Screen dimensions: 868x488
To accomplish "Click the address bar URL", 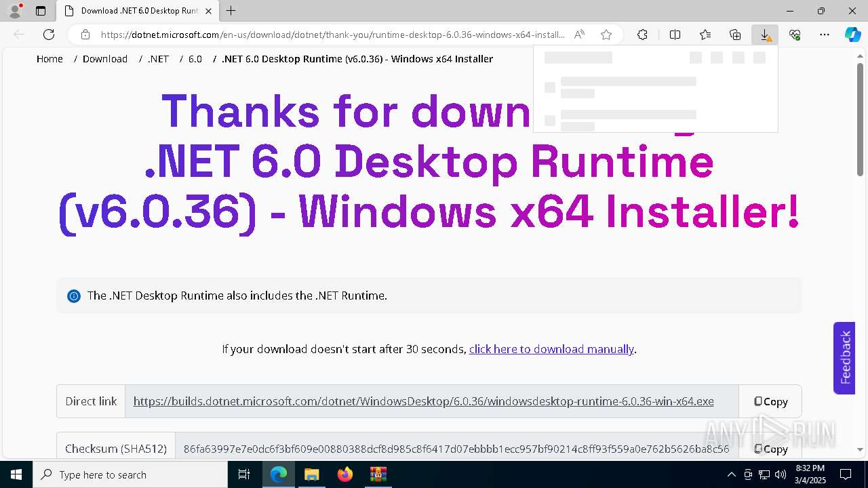I will (332, 35).
